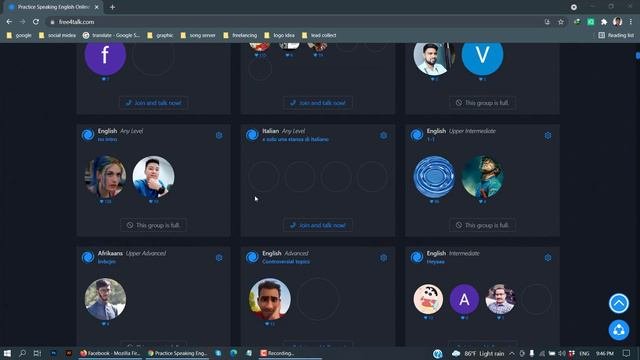This screenshot has height=360, width=640.
Task: Click Join and talk now under purple f avatar
Action: 153,103
